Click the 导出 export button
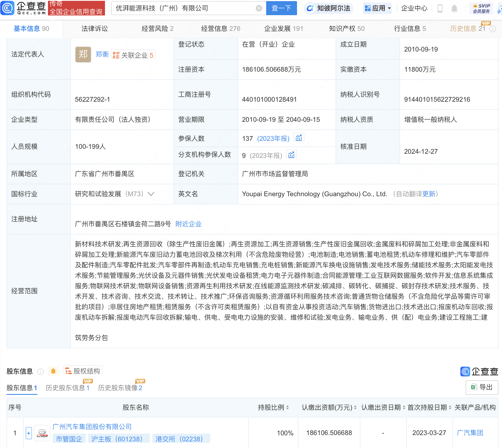This screenshot has width=502, height=448. [x=482, y=387]
